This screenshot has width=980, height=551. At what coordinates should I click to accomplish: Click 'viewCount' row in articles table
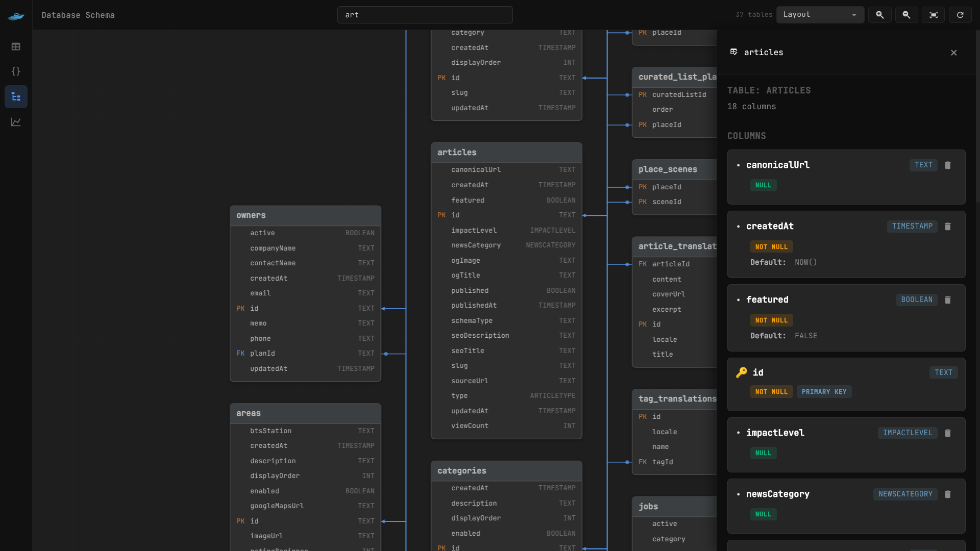click(x=506, y=426)
